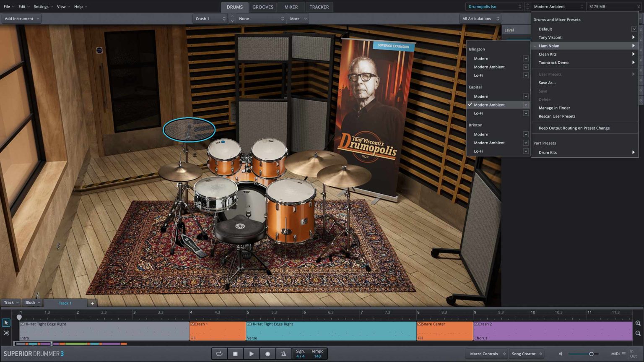The width and height of the screenshot is (644, 362).
Task: Enable Keep Output Routing on Preset Change
Action: point(574,128)
